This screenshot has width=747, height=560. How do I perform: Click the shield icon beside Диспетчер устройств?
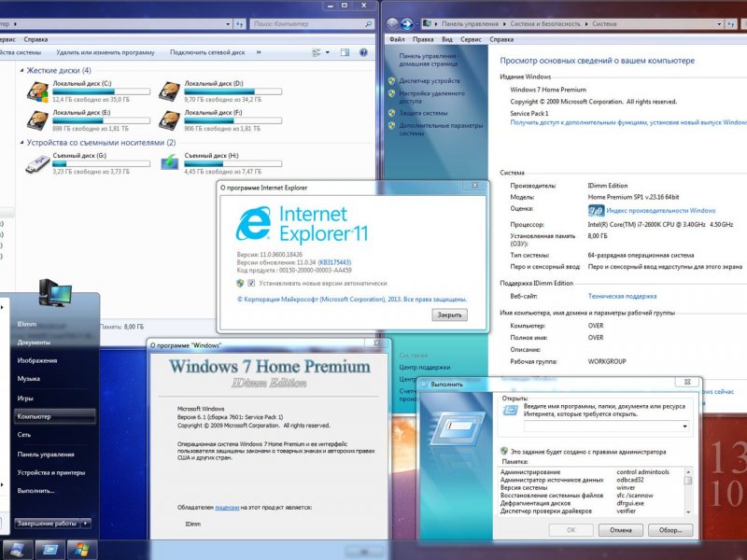click(391, 81)
